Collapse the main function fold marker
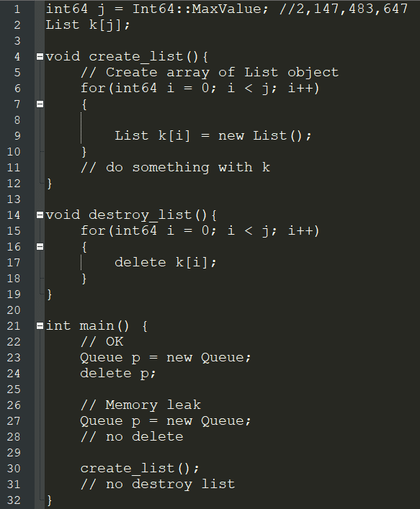This screenshot has width=420, height=509. click(x=40, y=326)
